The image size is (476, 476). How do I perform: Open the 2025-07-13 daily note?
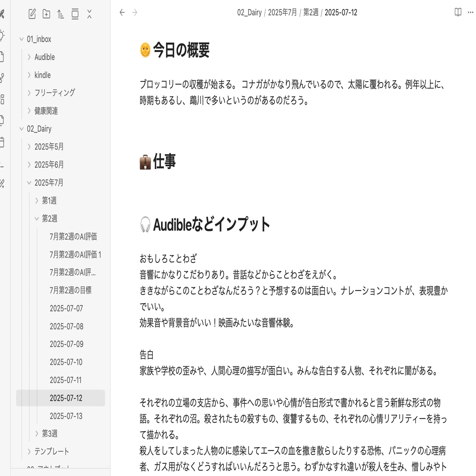(x=66, y=416)
